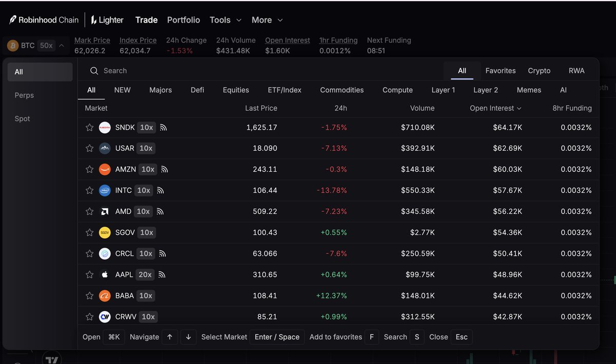Click the Apple logo for AAPL
616x364 pixels.
105,274
